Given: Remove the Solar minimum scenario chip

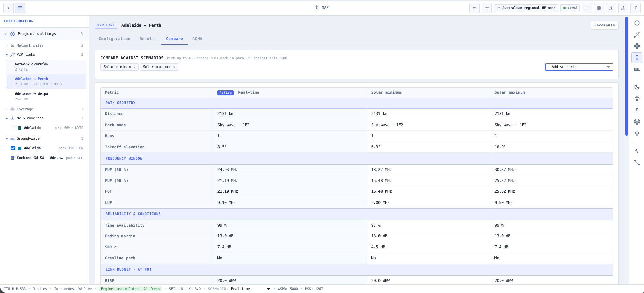Looking at the screenshot, I should (x=134, y=67).
